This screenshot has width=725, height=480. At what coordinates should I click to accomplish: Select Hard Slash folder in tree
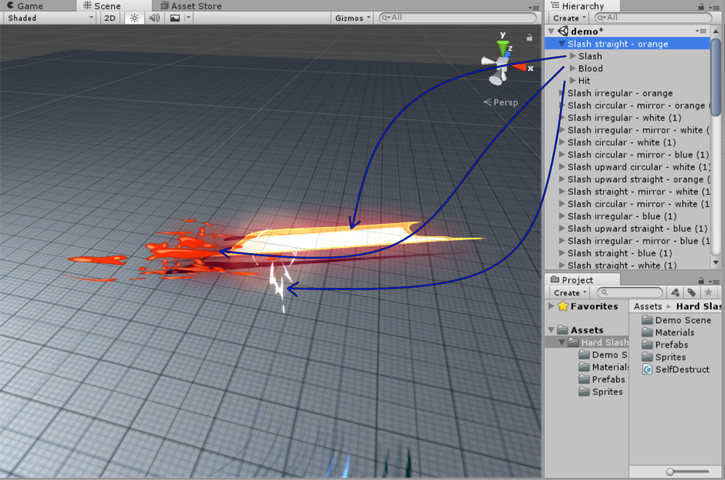pos(599,342)
